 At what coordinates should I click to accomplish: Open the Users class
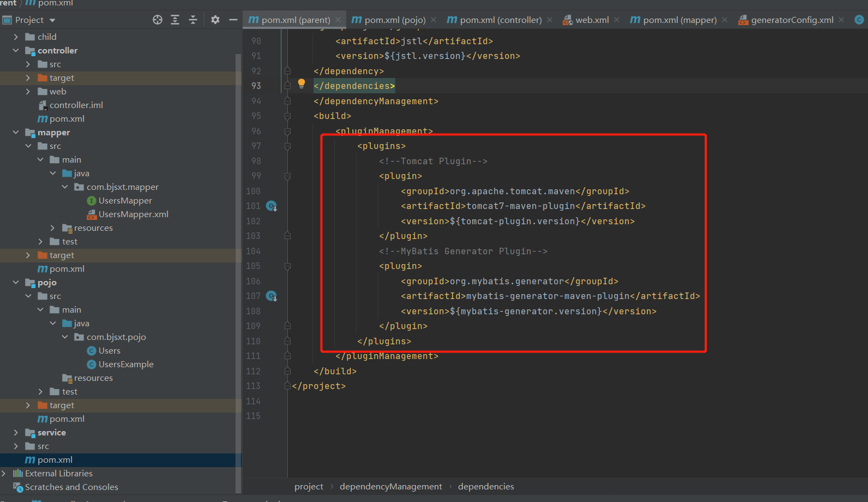point(109,351)
